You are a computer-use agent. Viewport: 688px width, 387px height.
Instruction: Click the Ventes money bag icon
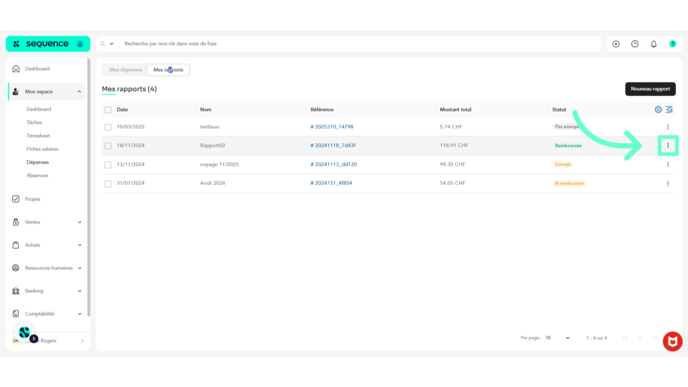[x=16, y=222]
